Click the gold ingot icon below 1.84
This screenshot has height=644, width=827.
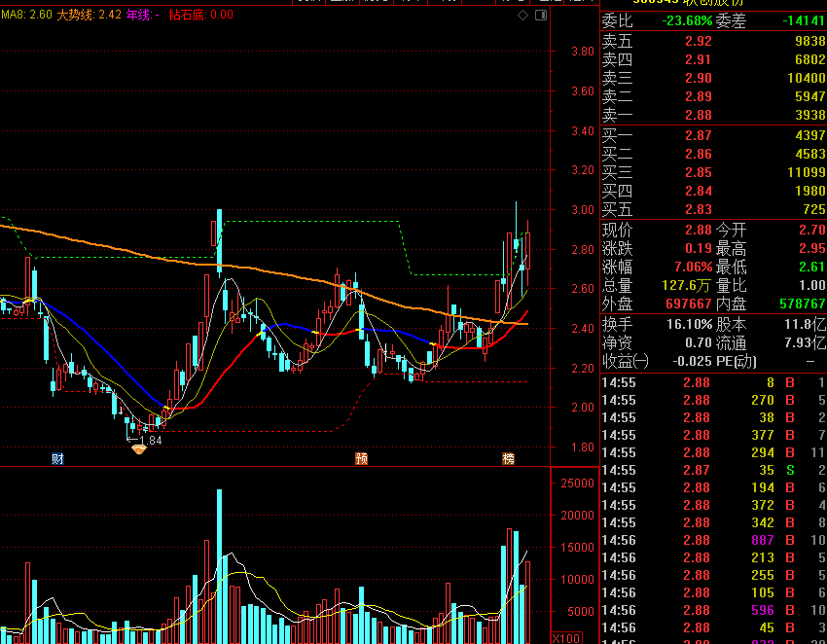[x=138, y=449]
